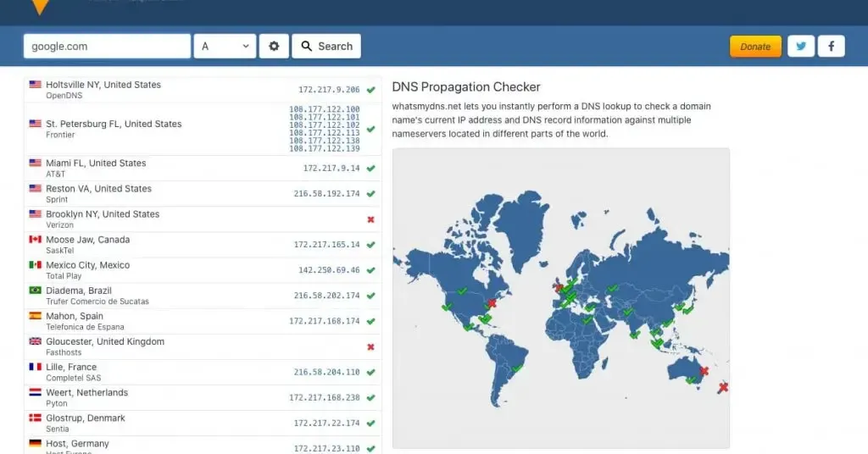Click IP address 216.58.192.174
The image size is (868, 454).
pyautogui.click(x=326, y=194)
